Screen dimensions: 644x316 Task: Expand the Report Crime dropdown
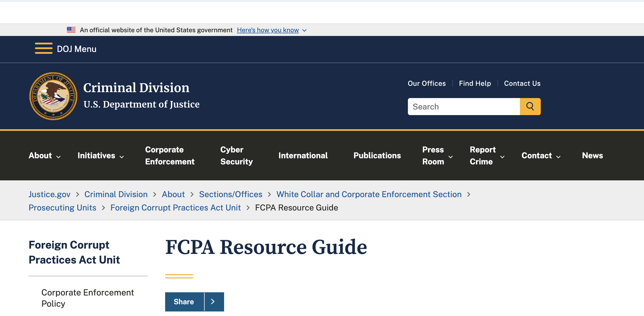pos(487,156)
